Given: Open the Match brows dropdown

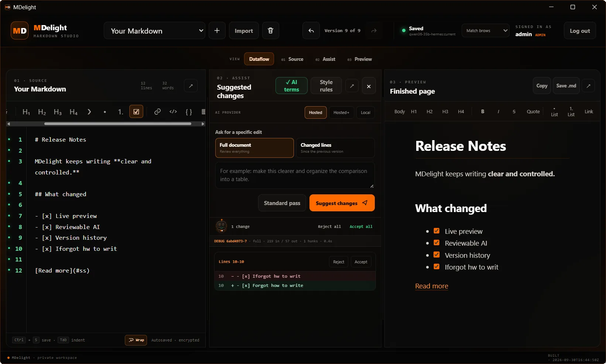Looking at the screenshot, I should coord(486,31).
